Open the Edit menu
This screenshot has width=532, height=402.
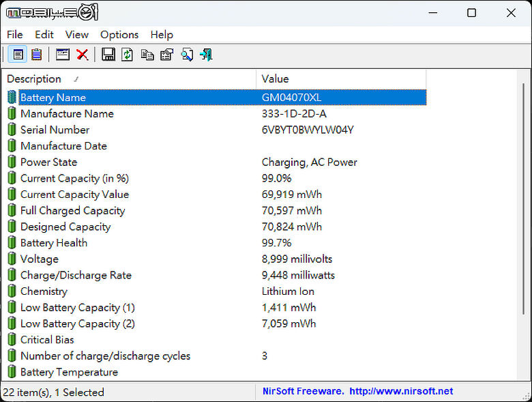pyautogui.click(x=44, y=35)
